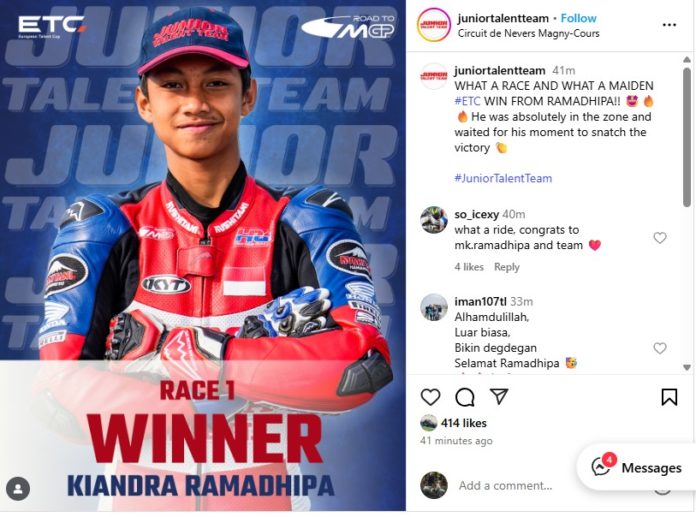
Task: Open the #JuniorTalentTeam hashtag
Action: pyautogui.click(x=503, y=178)
